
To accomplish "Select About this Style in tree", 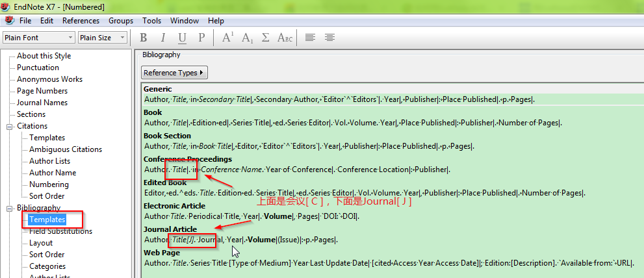I will click(44, 56).
